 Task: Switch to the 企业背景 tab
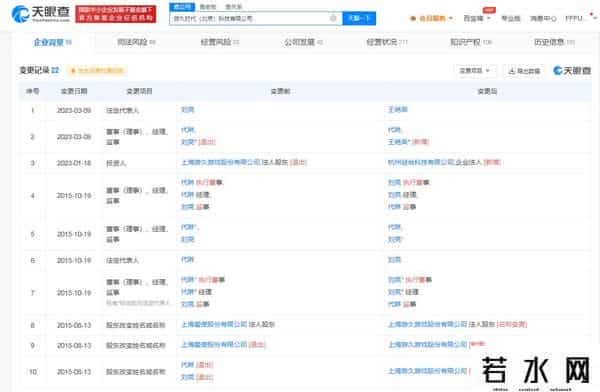(52, 42)
